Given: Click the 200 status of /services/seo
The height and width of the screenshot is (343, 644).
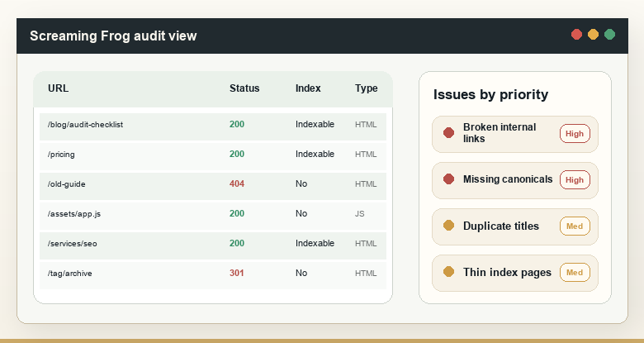Looking at the screenshot, I should 237,243.
